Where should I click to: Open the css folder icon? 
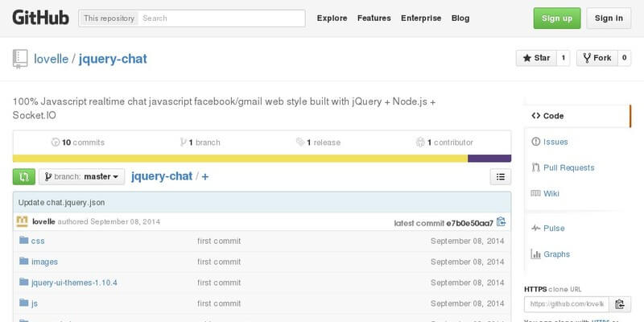(x=23, y=241)
